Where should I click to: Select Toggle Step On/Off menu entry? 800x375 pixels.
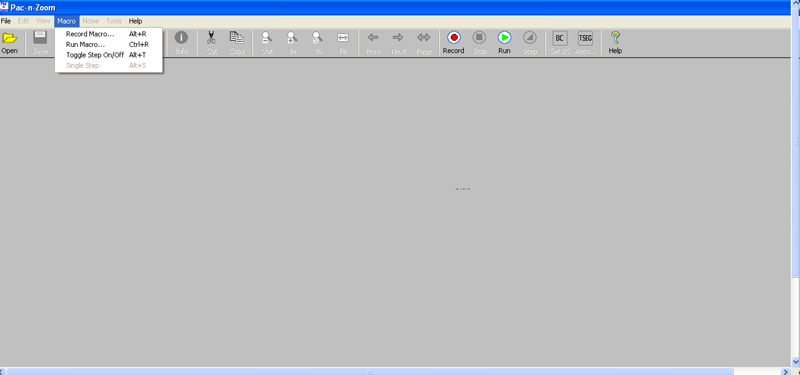(x=109, y=55)
